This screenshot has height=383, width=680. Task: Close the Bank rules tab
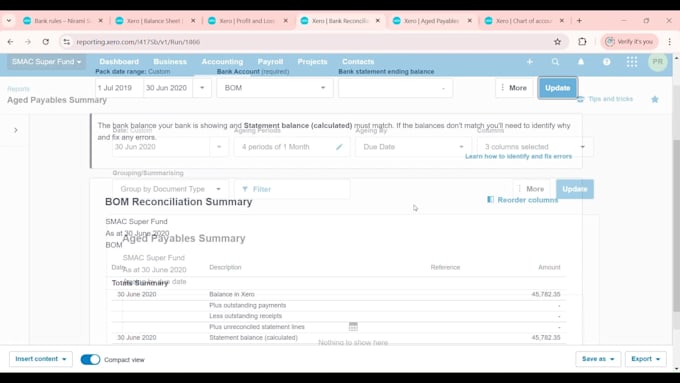(x=101, y=21)
